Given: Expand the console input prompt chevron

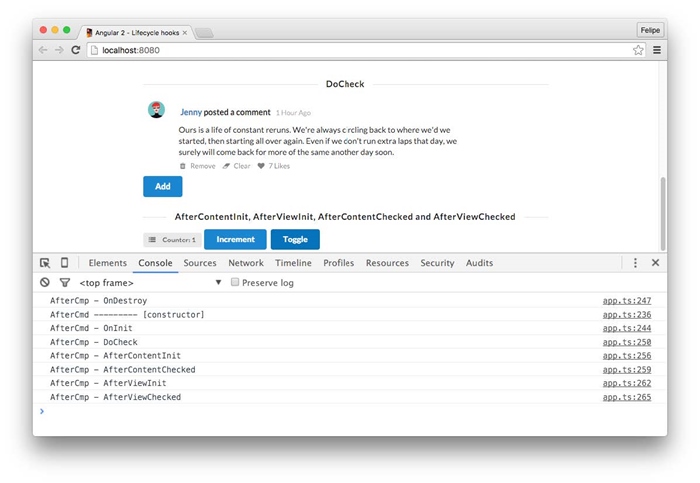Looking at the screenshot, I should pos(41,411).
